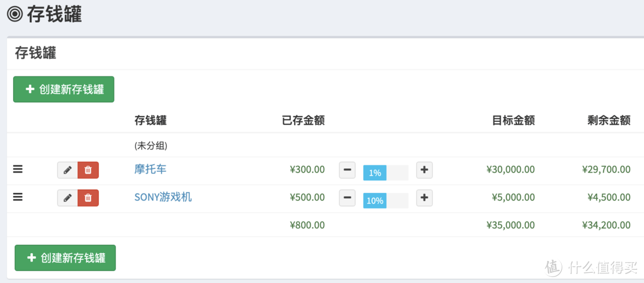
Task: Edit the SONY游戏机 piggy bank with pencil icon
Action: [x=67, y=198]
